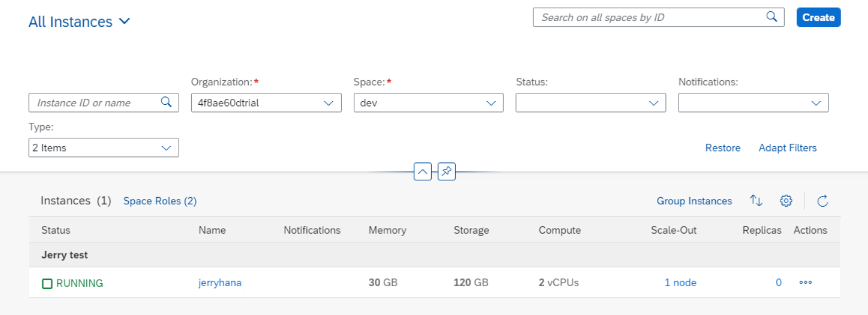
Task: Click the magnifier in the Instance ID field
Action: tap(166, 102)
